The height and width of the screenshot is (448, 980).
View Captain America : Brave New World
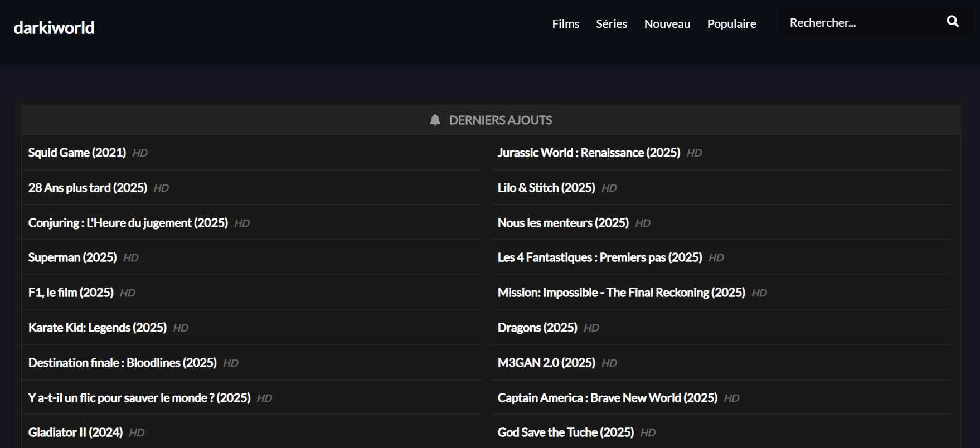coord(607,398)
